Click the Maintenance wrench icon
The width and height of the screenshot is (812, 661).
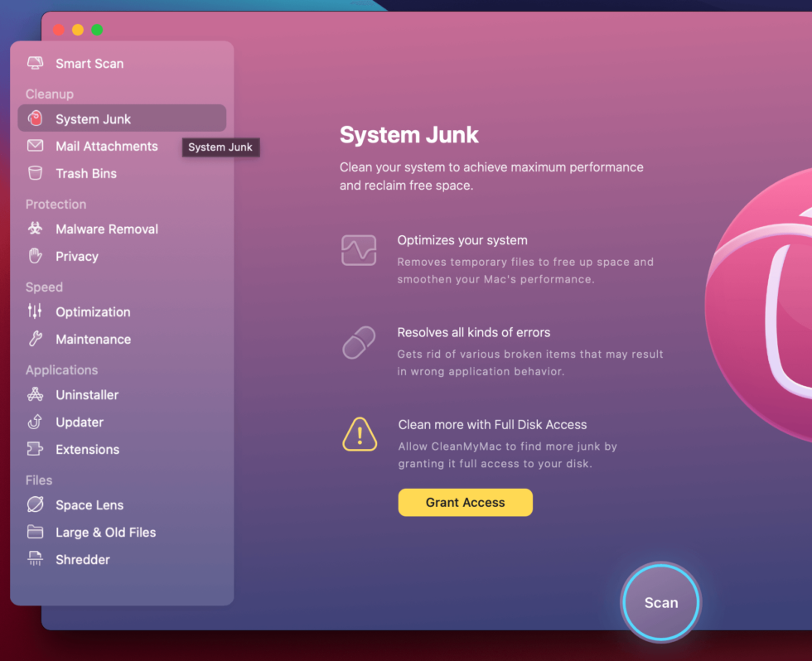tap(35, 340)
